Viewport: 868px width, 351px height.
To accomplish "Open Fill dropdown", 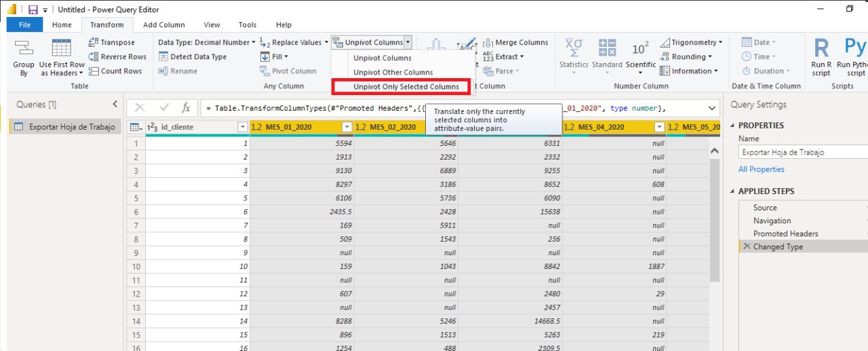I will pos(275,57).
